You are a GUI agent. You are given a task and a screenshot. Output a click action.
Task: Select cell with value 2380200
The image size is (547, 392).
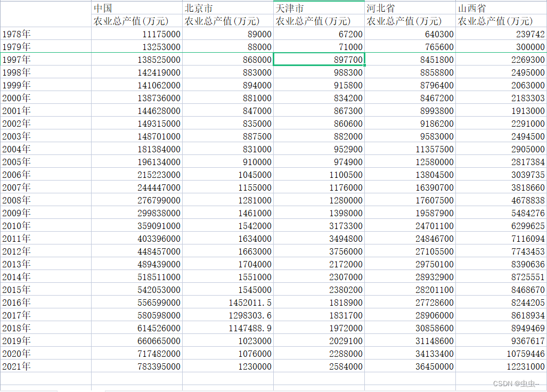[319, 290]
